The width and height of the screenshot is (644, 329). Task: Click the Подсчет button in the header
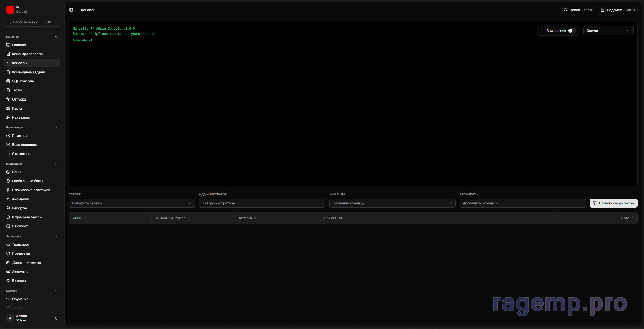(618, 10)
